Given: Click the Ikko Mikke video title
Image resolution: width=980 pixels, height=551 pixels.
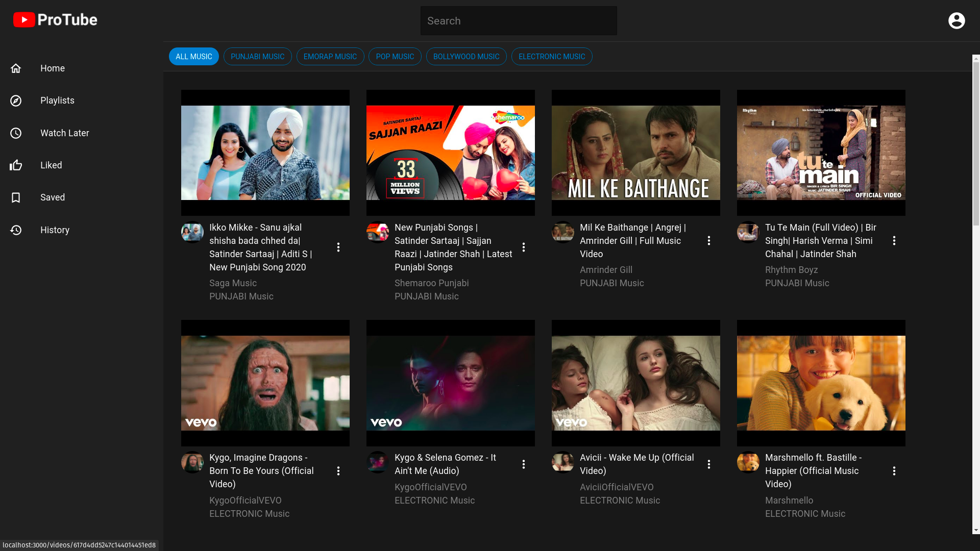Looking at the screenshot, I should pos(261,247).
